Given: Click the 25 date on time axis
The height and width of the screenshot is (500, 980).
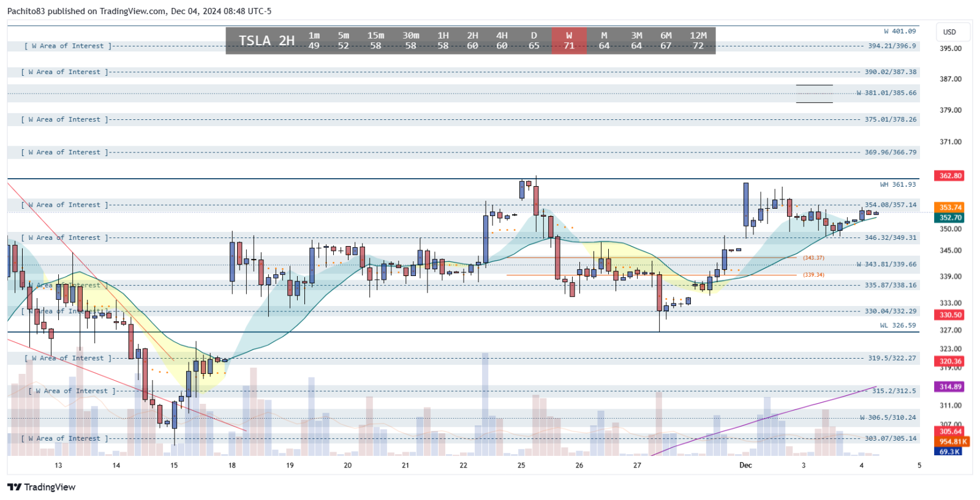Looking at the screenshot, I should [x=521, y=465].
